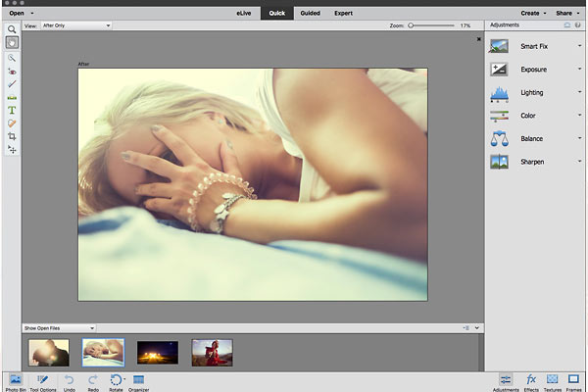Select the Zoom tool in left toolbar
The width and height of the screenshot is (588, 392).
click(12, 29)
